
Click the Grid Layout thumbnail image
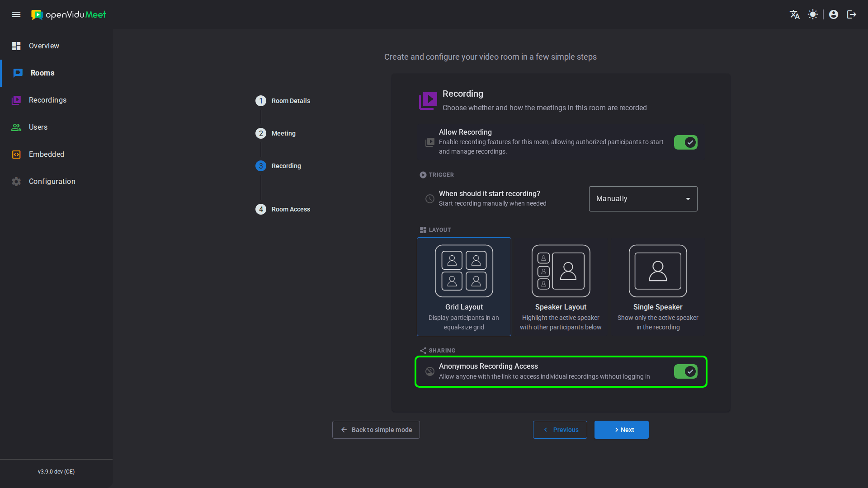click(464, 271)
